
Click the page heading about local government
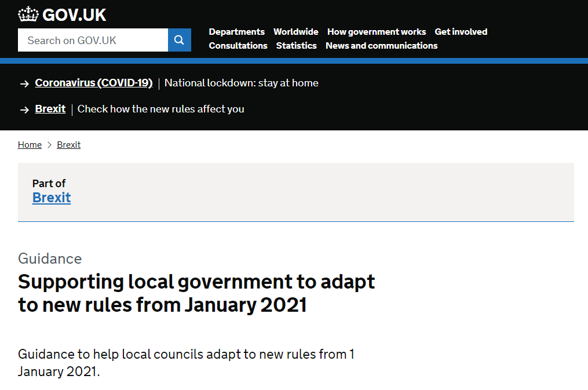pyautogui.click(x=196, y=293)
